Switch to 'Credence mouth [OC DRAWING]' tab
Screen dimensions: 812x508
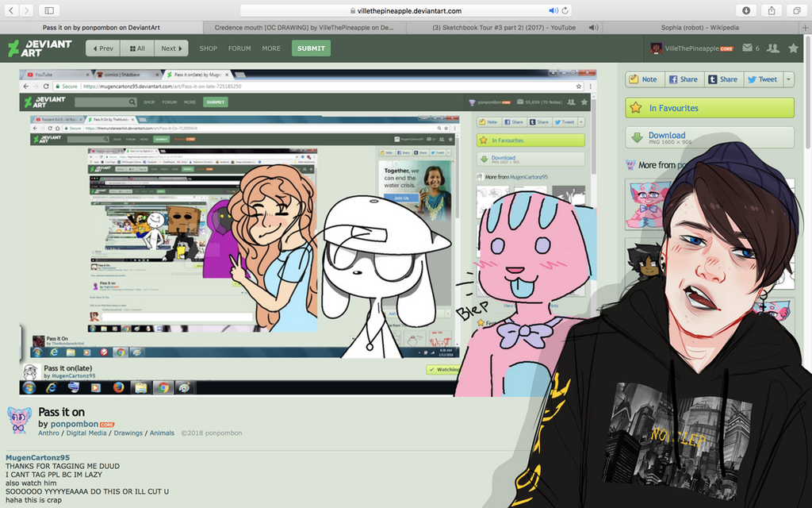[x=304, y=28]
